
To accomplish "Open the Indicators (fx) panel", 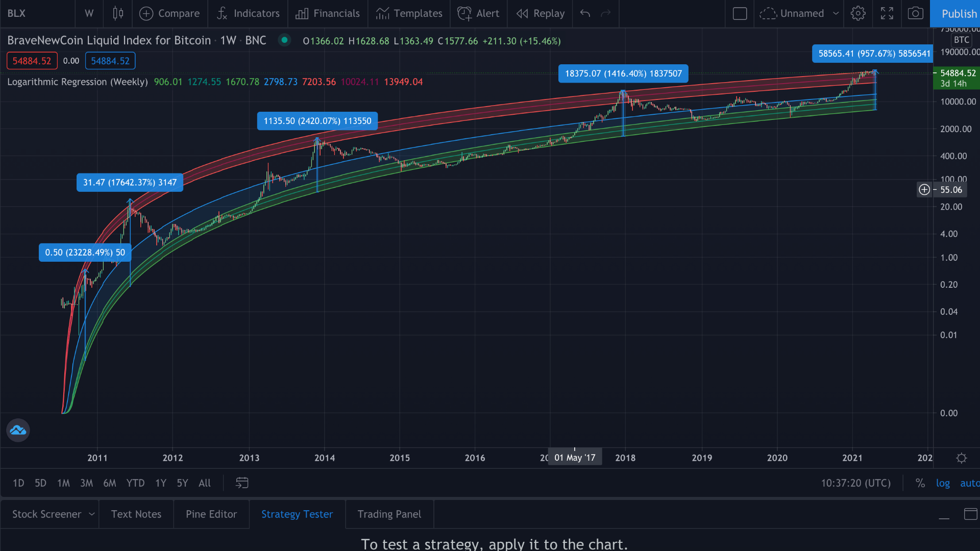I will (248, 13).
